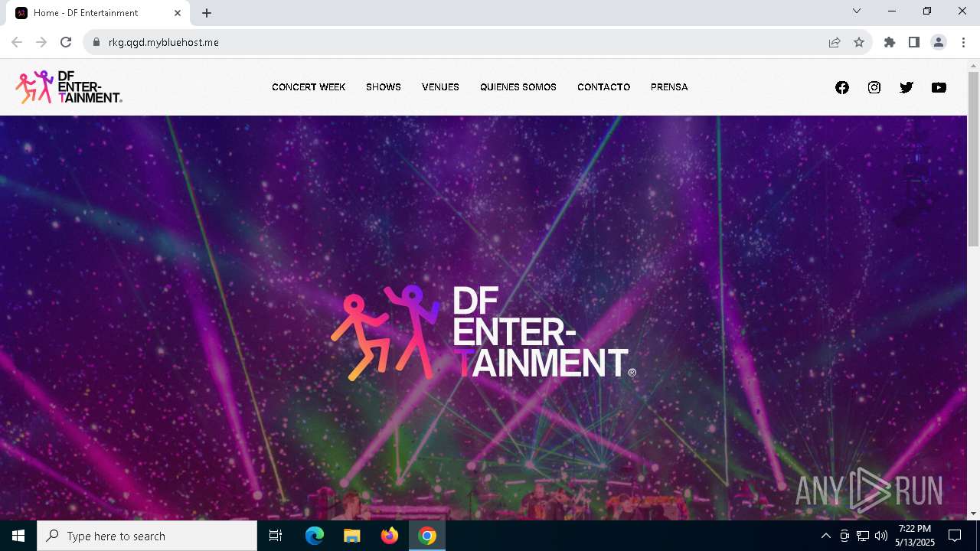
Task: Select VENUES in navigation
Action: coord(440,87)
